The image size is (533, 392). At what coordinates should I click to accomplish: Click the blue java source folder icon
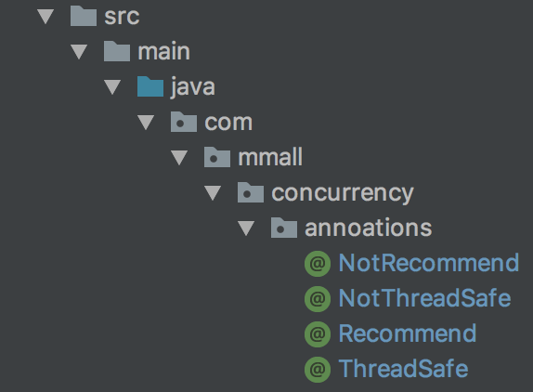click(x=150, y=86)
